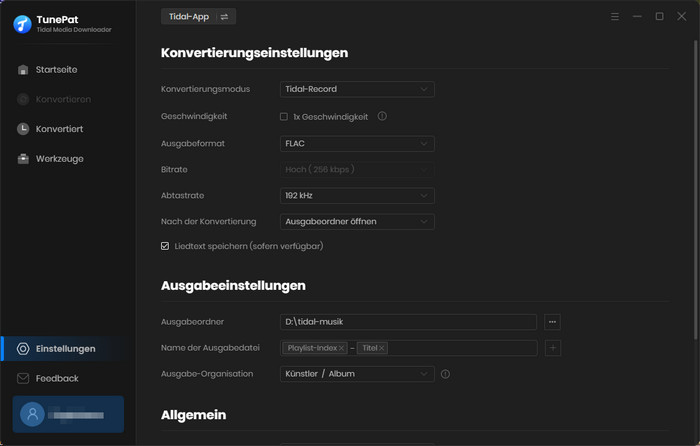700x446 pixels.
Task: Click the home icon beside Startseite
Action: point(23,70)
